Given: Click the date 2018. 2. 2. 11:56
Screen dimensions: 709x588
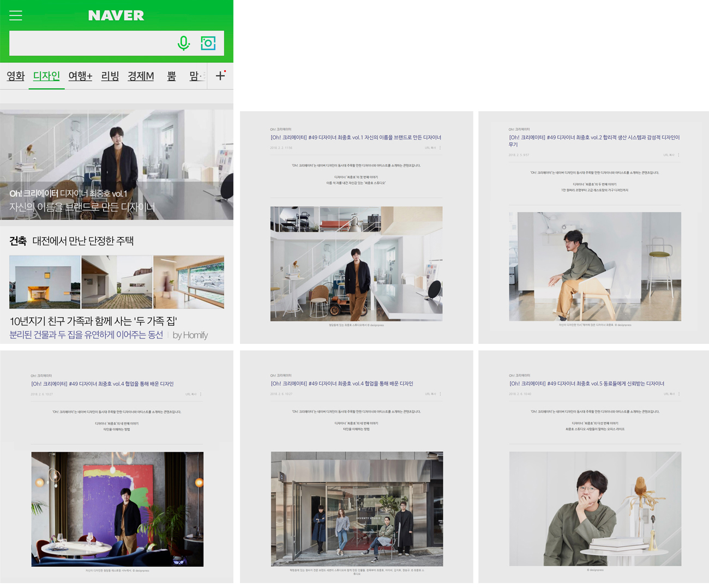Looking at the screenshot, I should pyautogui.click(x=281, y=148).
